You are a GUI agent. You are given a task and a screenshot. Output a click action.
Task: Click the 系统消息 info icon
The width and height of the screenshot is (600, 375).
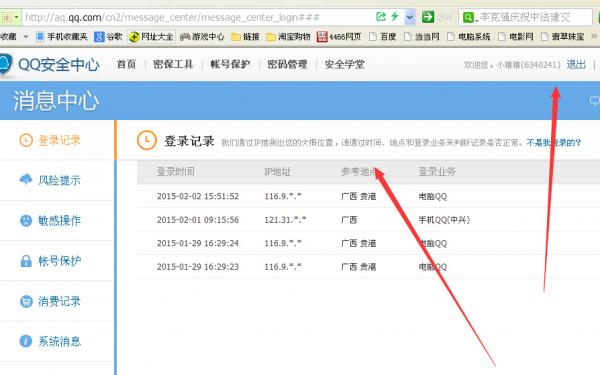click(26, 341)
